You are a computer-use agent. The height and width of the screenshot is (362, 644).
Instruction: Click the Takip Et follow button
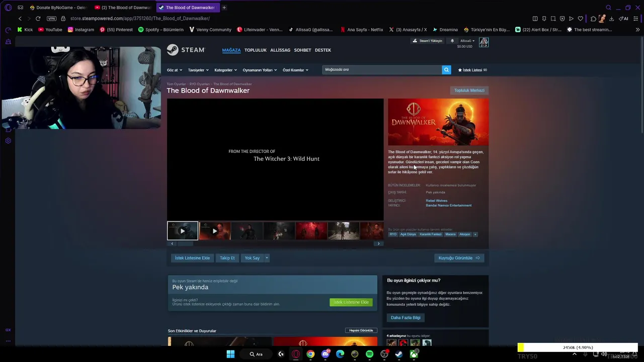[x=227, y=258]
